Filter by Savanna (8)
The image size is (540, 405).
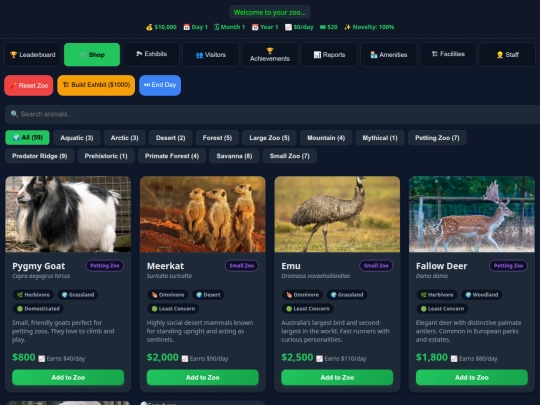(234, 156)
